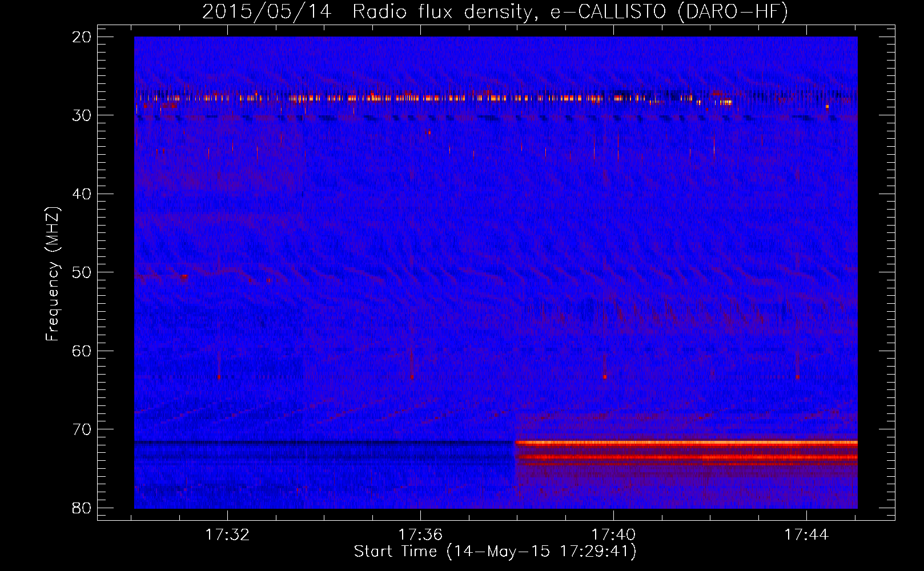
Task: Click the 'Start Time (14-May-15 17:29:41)' label
Action: pos(495,552)
